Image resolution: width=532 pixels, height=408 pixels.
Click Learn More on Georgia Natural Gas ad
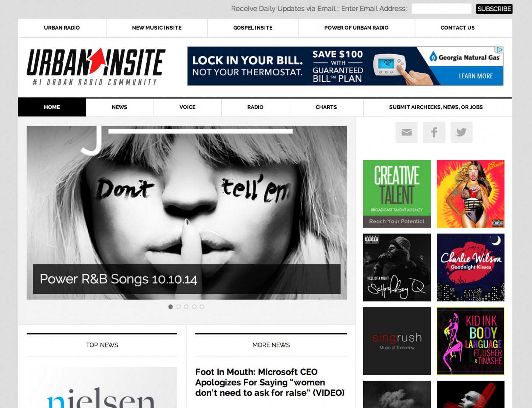(x=475, y=76)
